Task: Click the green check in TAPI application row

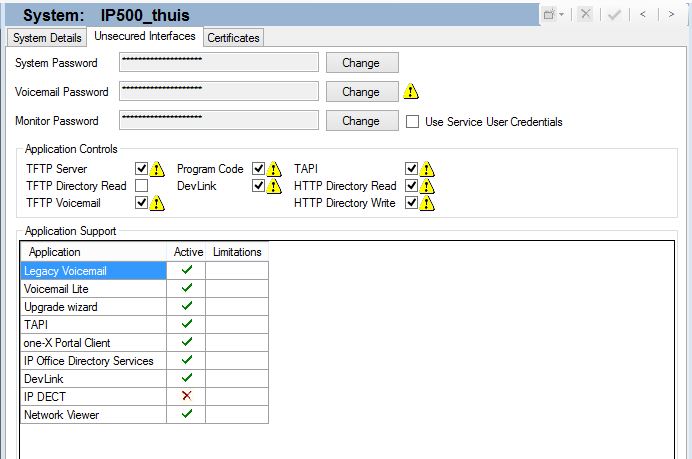Action: [x=187, y=324]
